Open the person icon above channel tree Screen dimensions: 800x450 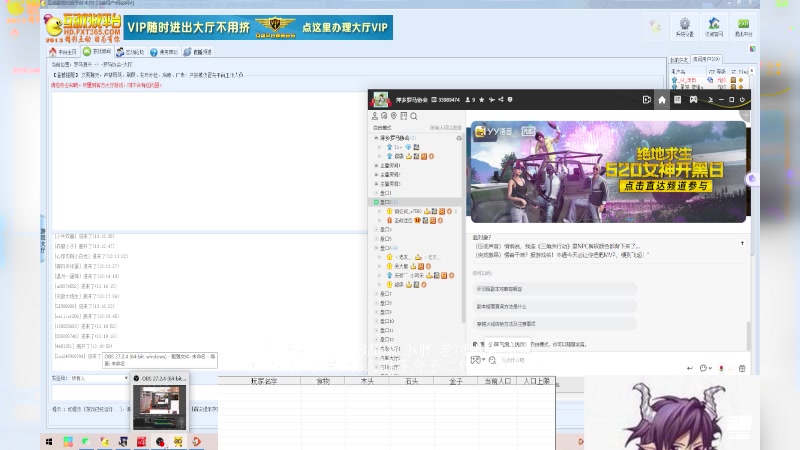pos(374,116)
